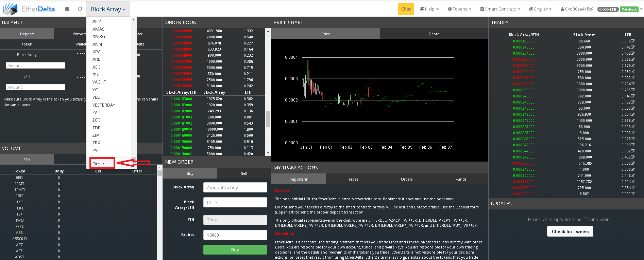Focus the Price input field
This screenshot has width=644, height=260.
tap(235, 202)
